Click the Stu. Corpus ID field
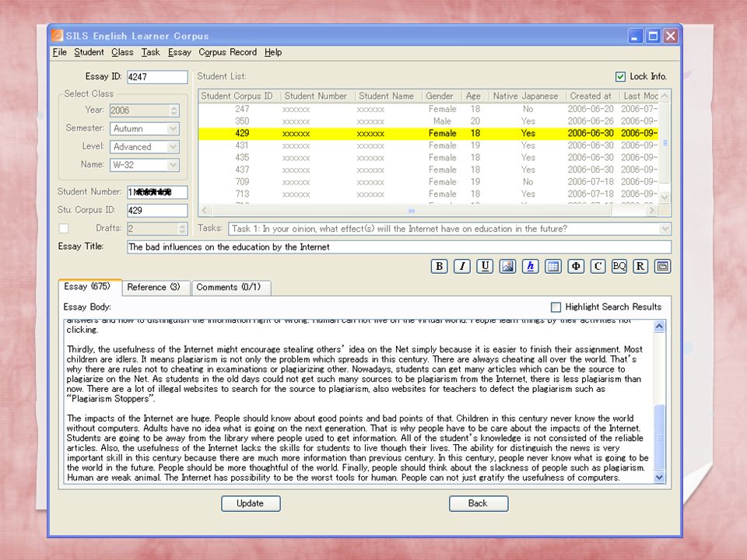Viewport: 747px width, 560px height. click(x=157, y=211)
